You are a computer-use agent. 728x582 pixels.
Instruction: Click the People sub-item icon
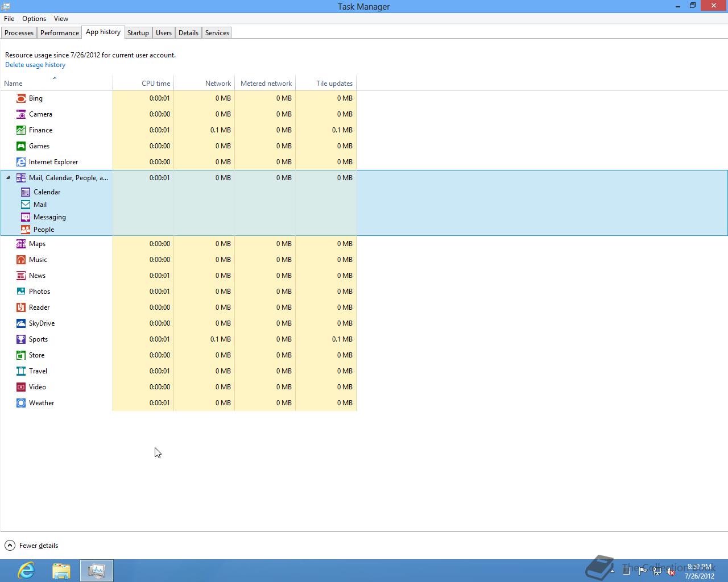pos(26,230)
